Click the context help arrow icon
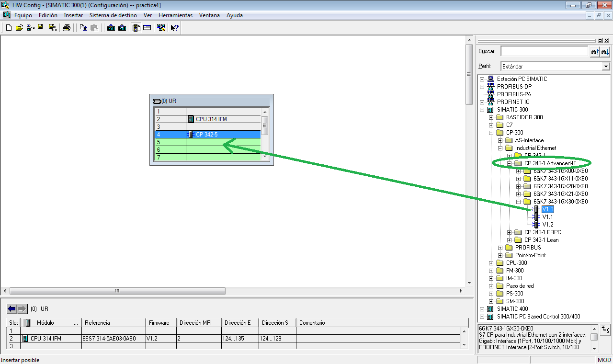 click(x=175, y=28)
